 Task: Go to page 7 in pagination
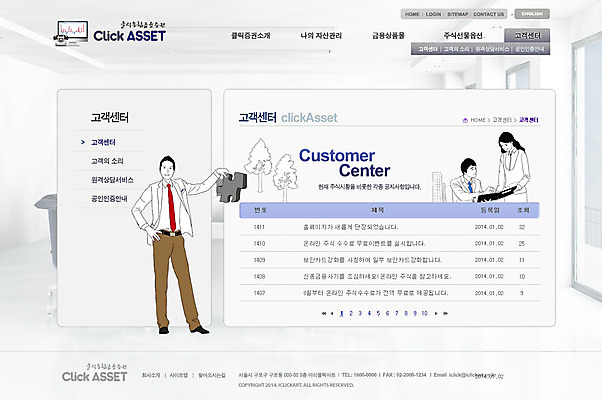click(x=397, y=314)
